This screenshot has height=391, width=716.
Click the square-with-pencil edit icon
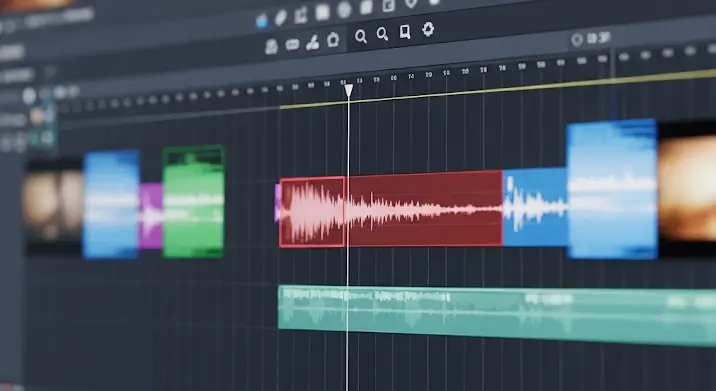pyautogui.click(x=301, y=15)
